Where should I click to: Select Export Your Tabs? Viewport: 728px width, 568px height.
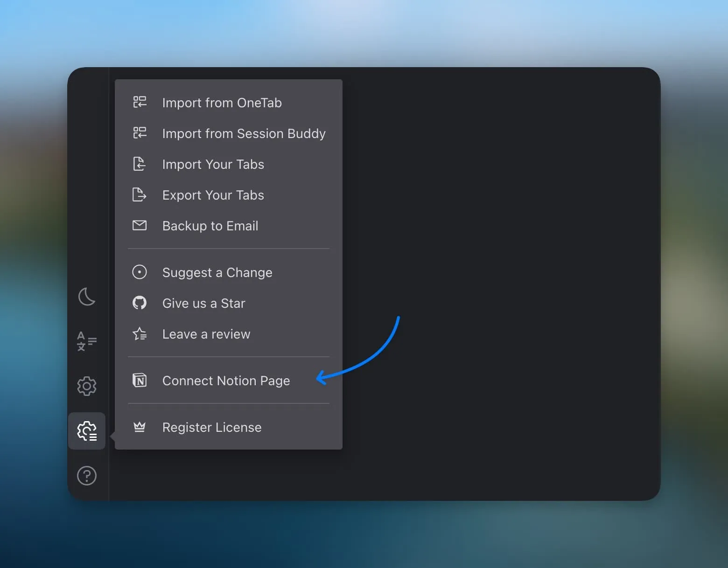point(213,195)
